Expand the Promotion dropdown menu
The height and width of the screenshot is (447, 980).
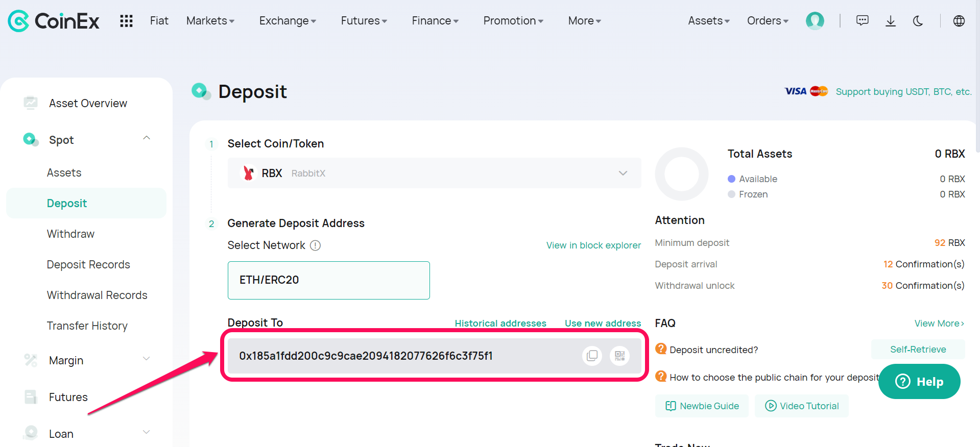(513, 21)
